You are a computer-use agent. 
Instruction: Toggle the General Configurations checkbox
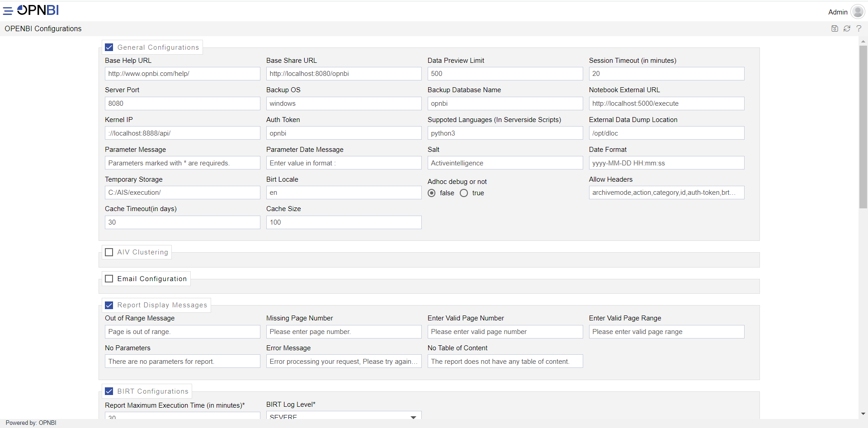pos(109,47)
